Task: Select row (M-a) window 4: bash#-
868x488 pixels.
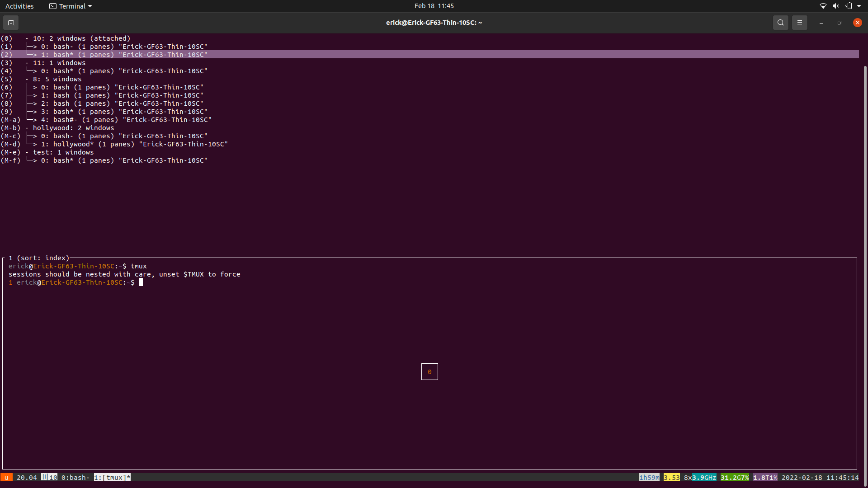Action: pyautogui.click(x=429, y=120)
